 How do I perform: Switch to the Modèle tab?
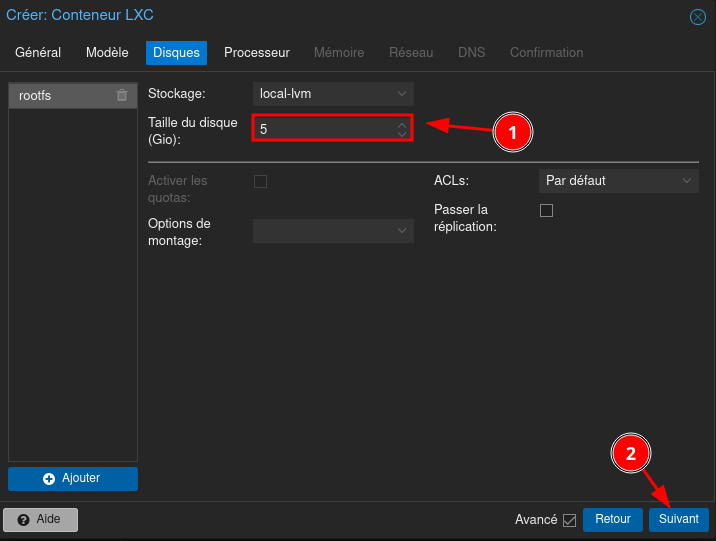[107, 52]
